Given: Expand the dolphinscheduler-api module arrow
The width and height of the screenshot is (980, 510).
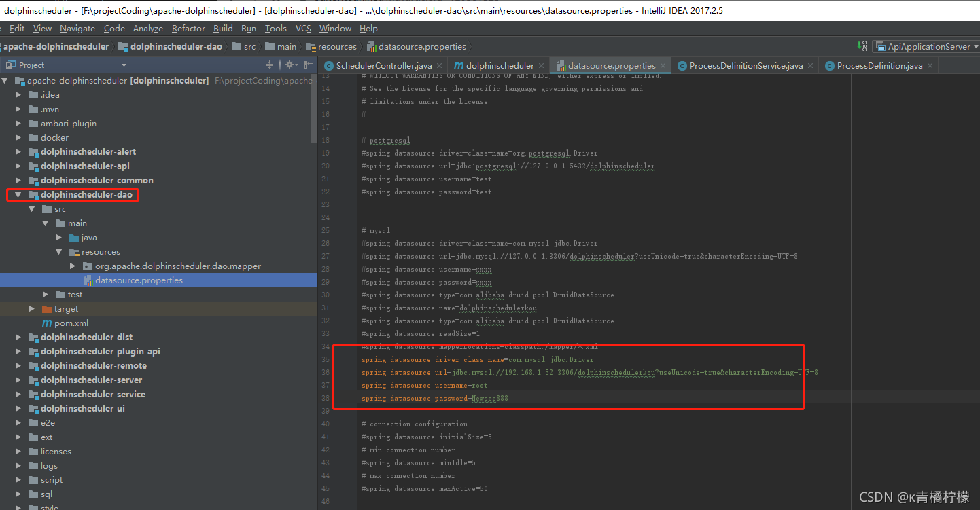Looking at the screenshot, I should [18, 166].
